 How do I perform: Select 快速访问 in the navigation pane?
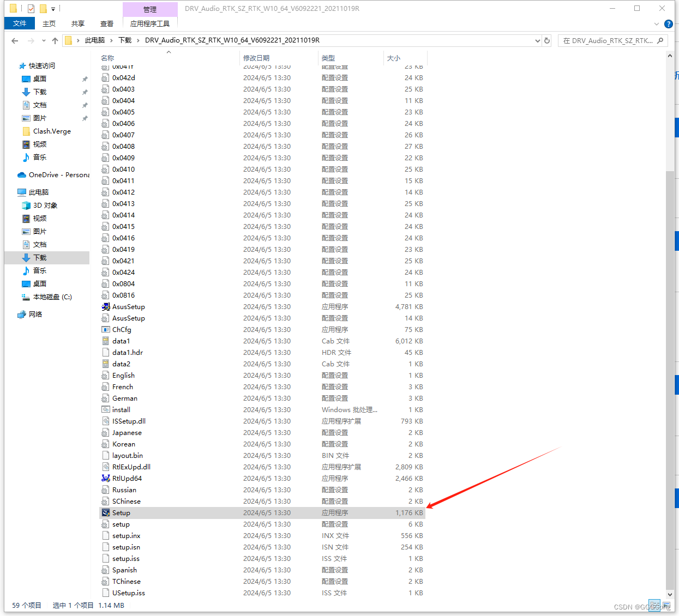click(42, 66)
